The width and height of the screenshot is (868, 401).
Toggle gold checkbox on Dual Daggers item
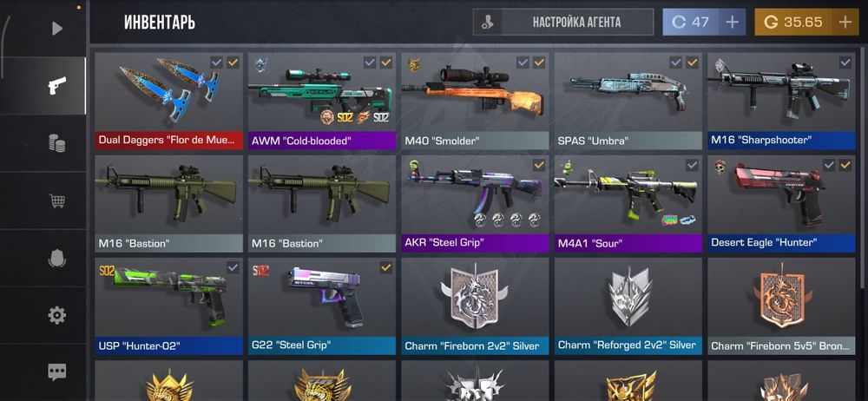[x=233, y=63]
